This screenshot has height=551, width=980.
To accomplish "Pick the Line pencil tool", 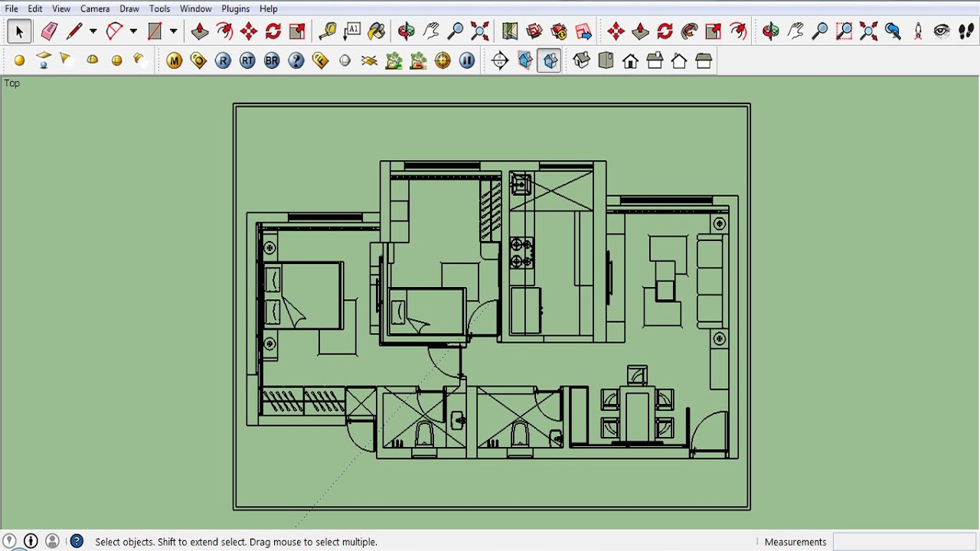I will point(74,31).
